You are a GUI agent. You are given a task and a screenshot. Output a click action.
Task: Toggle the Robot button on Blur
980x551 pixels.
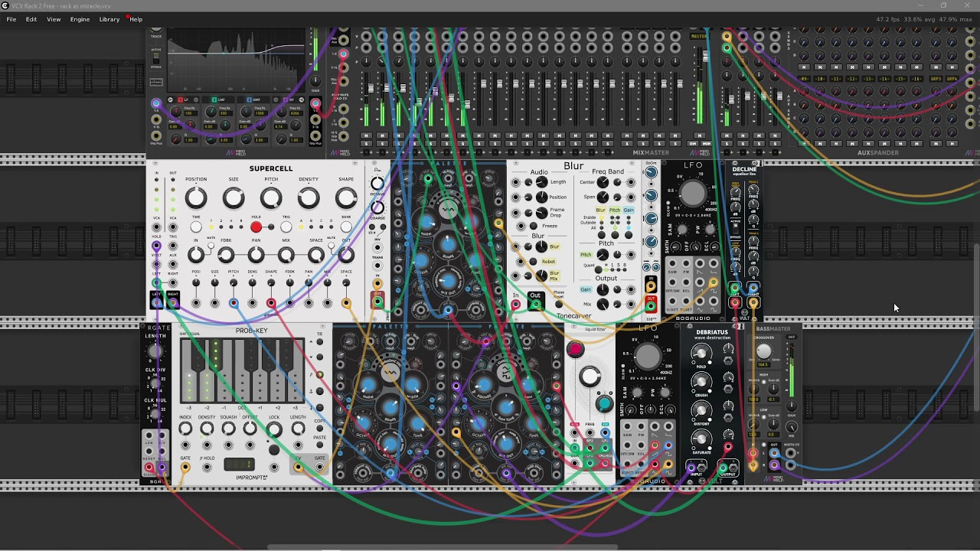(534, 262)
